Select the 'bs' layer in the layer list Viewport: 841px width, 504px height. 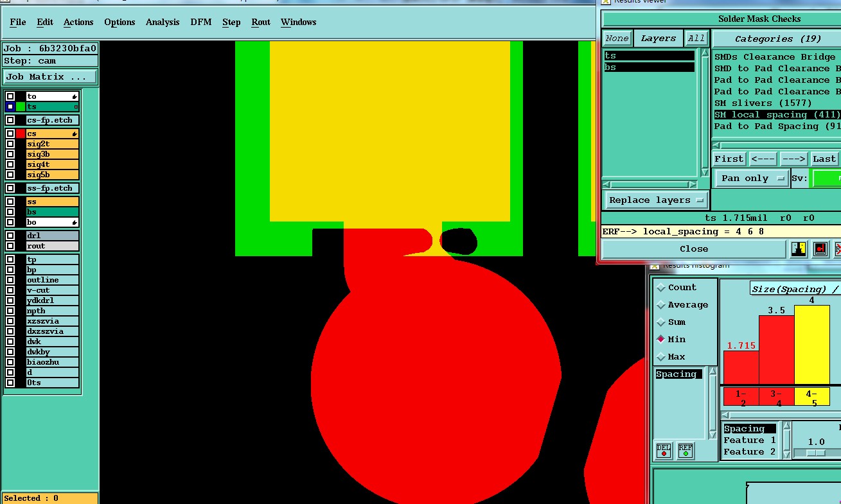(53, 212)
